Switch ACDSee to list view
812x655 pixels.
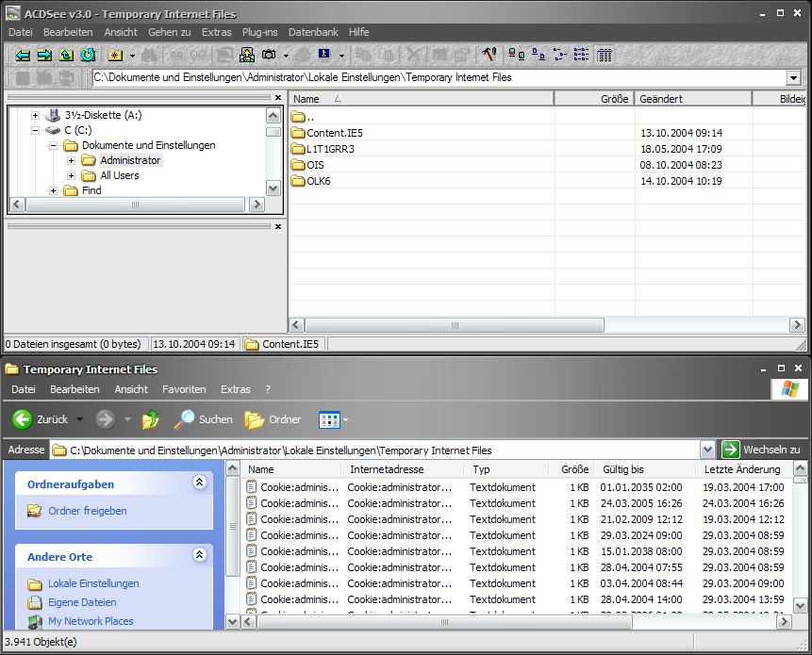(x=560, y=55)
